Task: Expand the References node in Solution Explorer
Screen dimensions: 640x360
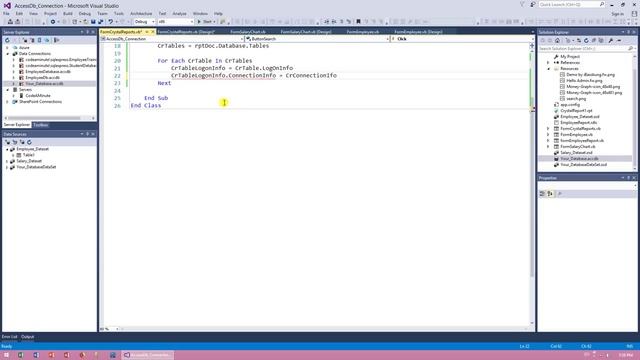Action: pos(548,63)
